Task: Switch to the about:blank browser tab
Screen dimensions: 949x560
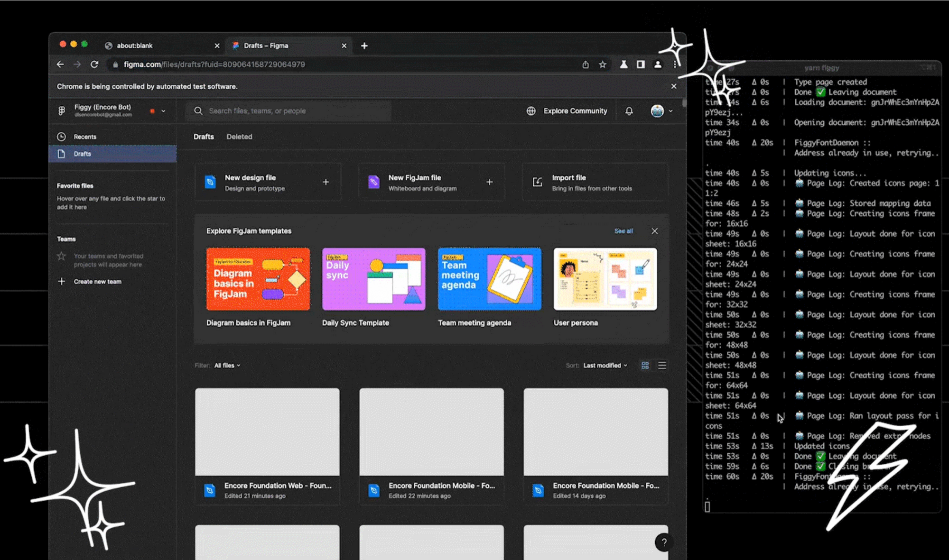Action: pyautogui.click(x=135, y=46)
